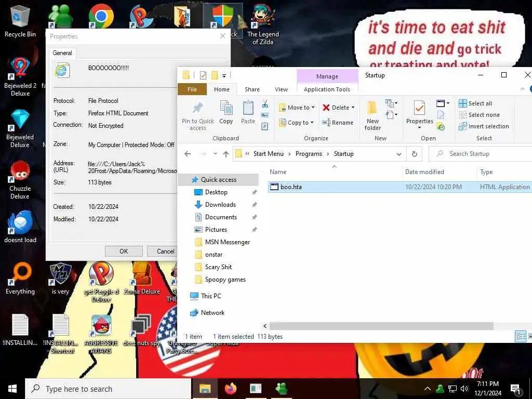Open the recent locations dropdown arrow
The height and width of the screenshot is (399, 532).
click(215, 154)
